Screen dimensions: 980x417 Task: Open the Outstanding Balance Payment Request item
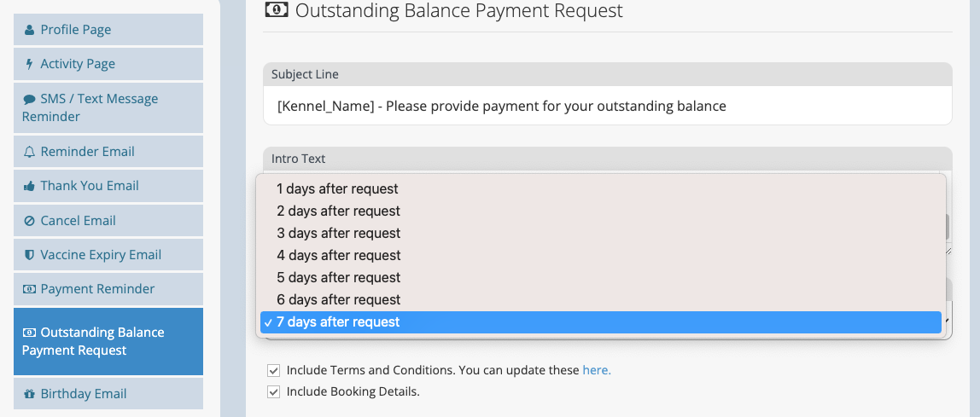(x=108, y=341)
